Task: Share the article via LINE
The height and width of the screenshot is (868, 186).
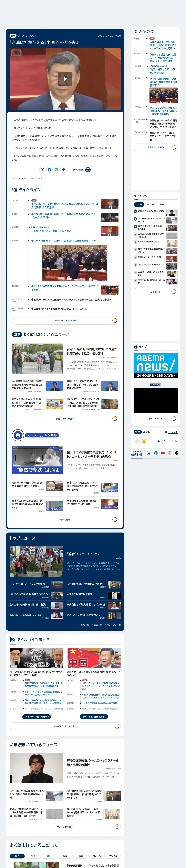Action: pyautogui.click(x=56, y=170)
